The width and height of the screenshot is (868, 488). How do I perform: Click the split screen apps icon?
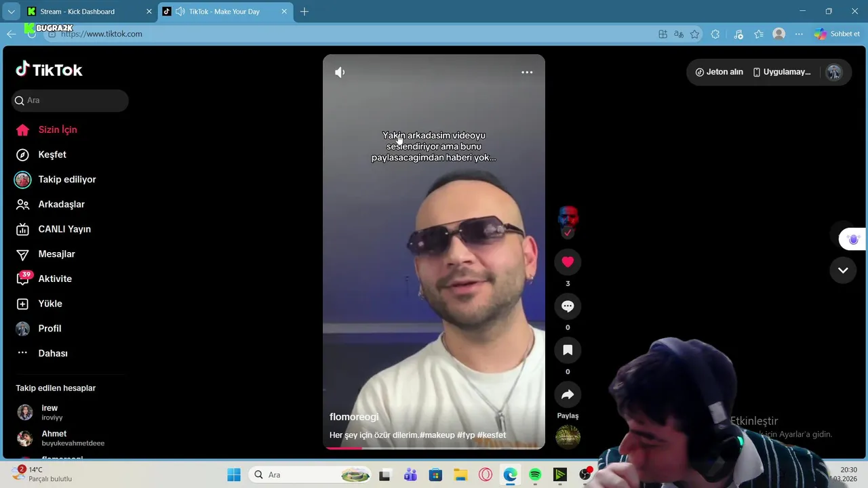[x=663, y=34]
